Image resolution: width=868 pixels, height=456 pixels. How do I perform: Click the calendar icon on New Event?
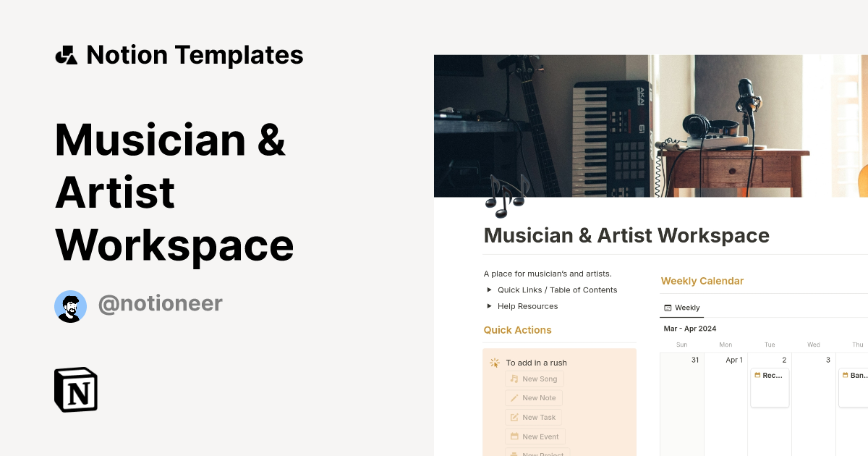click(514, 436)
